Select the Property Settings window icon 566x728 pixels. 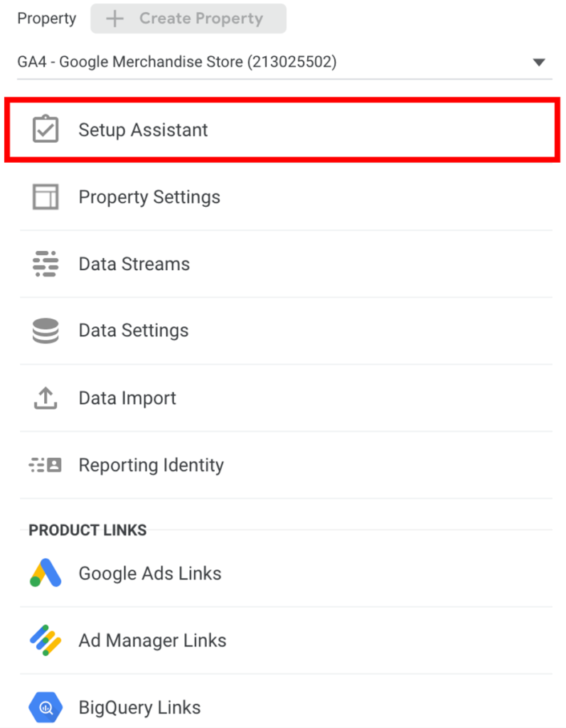[x=45, y=197]
